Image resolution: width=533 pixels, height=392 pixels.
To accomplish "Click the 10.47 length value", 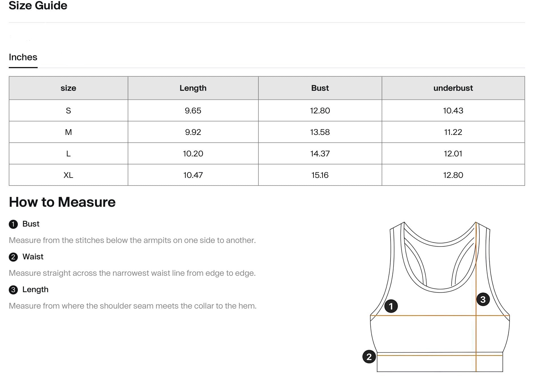I will click(x=193, y=175).
